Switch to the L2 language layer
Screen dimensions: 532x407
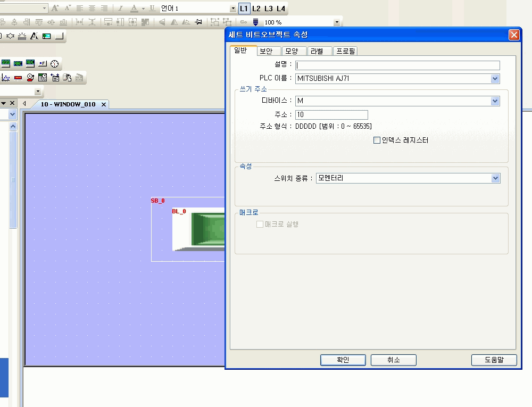coord(256,9)
